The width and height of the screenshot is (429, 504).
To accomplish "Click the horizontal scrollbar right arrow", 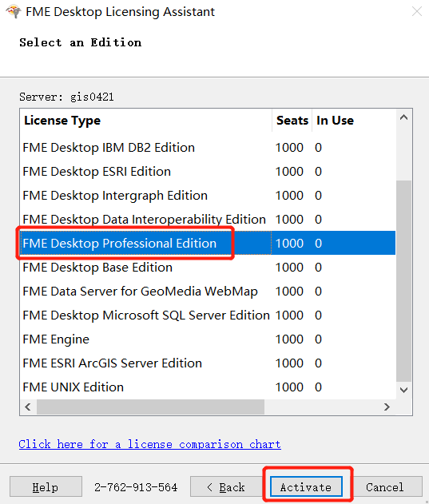I will click(x=387, y=407).
